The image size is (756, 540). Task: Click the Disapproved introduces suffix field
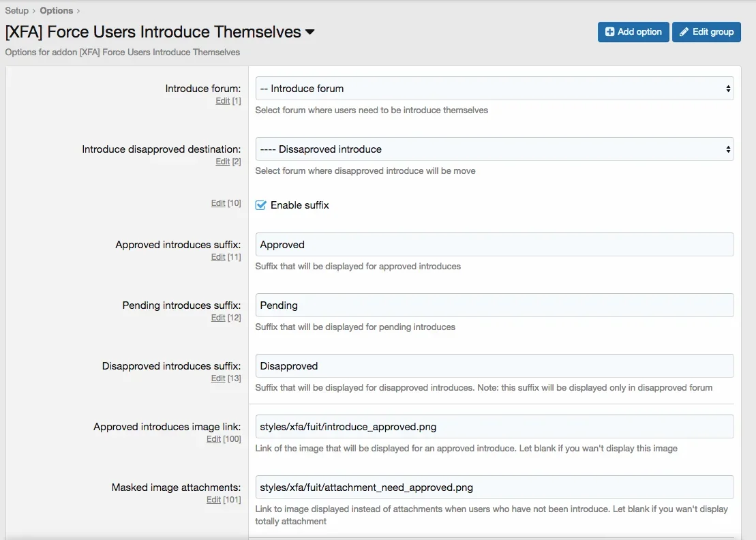click(494, 366)
